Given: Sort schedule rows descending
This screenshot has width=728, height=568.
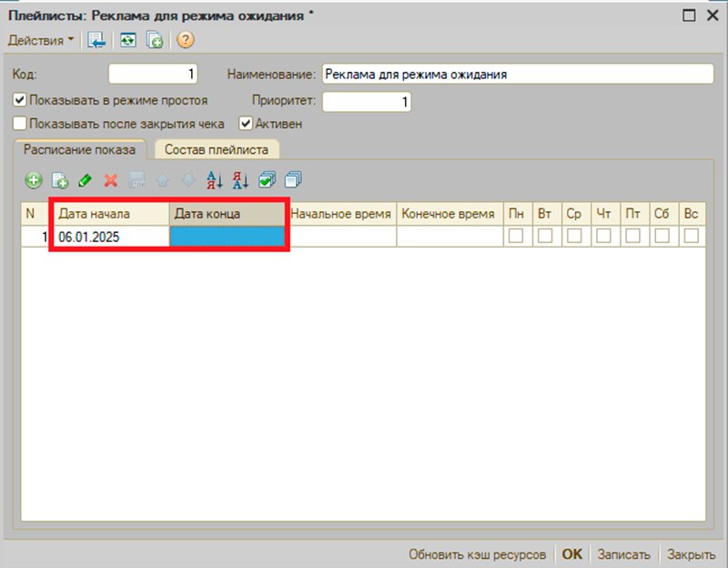Looking at the screenshot, I should pos(240,180).
